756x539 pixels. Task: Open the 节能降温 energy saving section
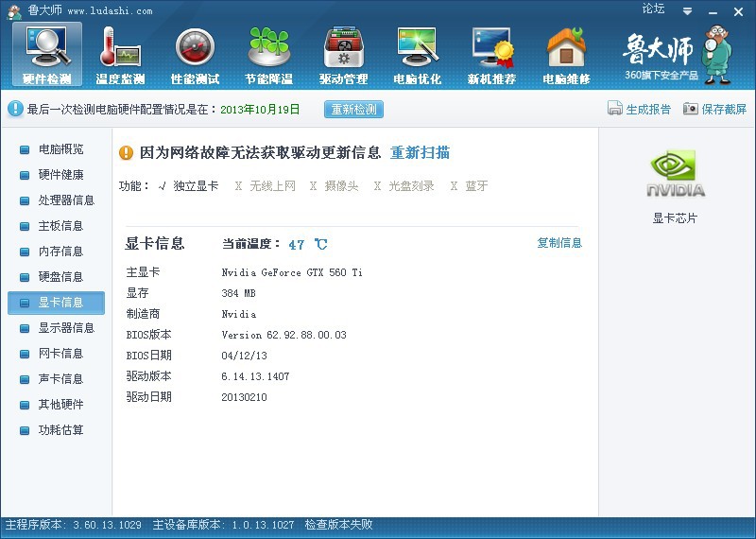(x=268, y=55)
